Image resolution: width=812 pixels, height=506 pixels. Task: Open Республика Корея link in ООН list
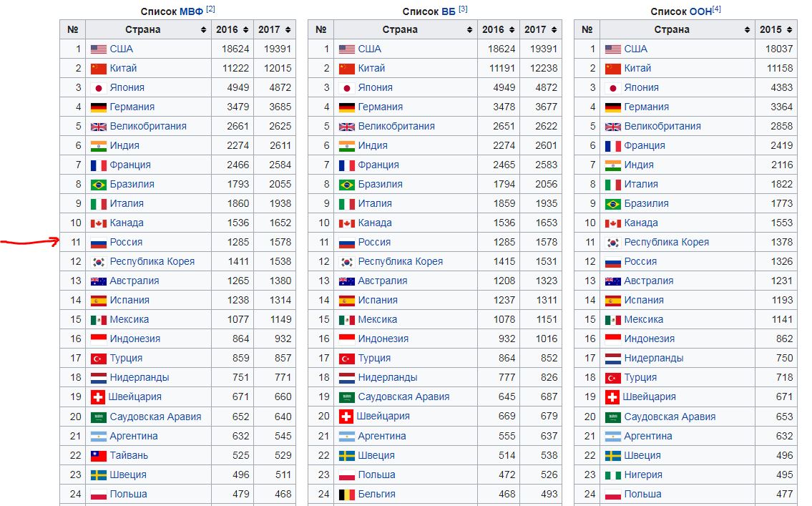click(667, 243)
